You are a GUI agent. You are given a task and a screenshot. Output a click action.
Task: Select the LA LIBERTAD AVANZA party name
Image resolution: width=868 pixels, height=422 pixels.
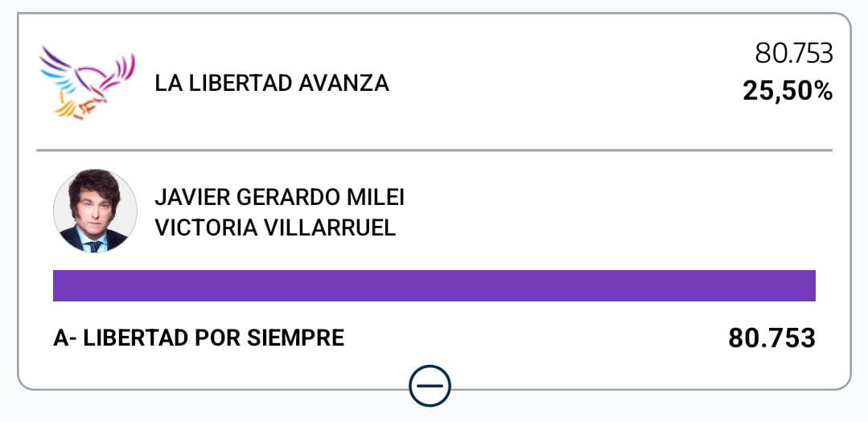click(272, 83)
